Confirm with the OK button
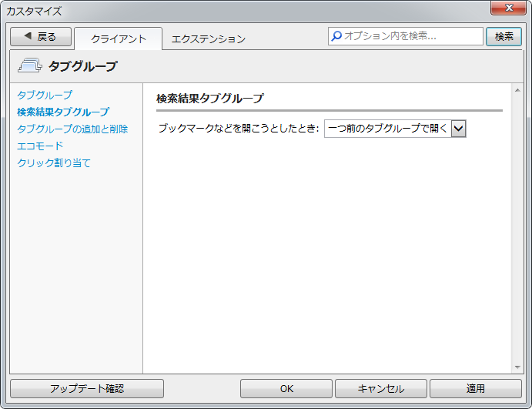 tap(286, 388)
